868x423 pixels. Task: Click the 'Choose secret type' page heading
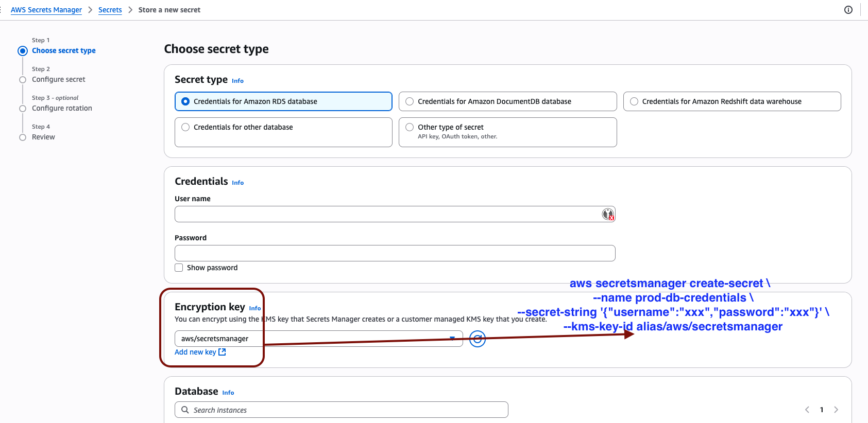point(216,49)
